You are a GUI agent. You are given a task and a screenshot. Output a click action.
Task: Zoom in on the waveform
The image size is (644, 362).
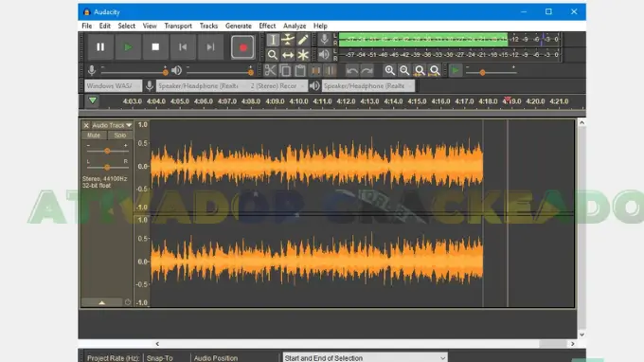coord(390,71)
